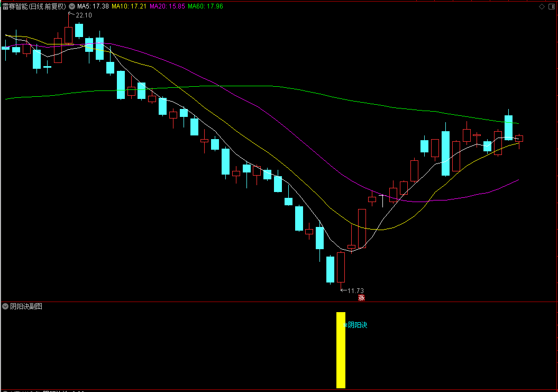Viewport: 558px width, 392px height.
Task: Click the last red candlestick on the right
Action: [519, 139]
